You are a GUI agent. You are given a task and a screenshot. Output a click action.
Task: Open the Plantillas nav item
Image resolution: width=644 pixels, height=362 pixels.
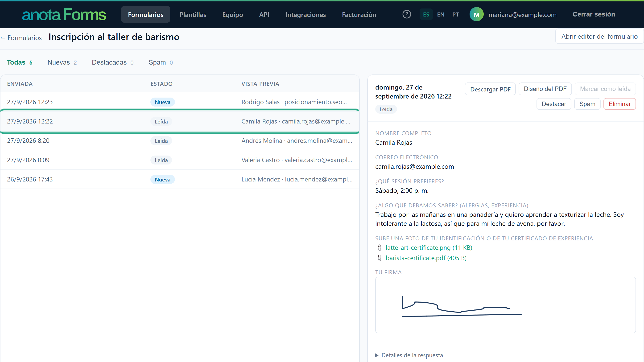193,15
